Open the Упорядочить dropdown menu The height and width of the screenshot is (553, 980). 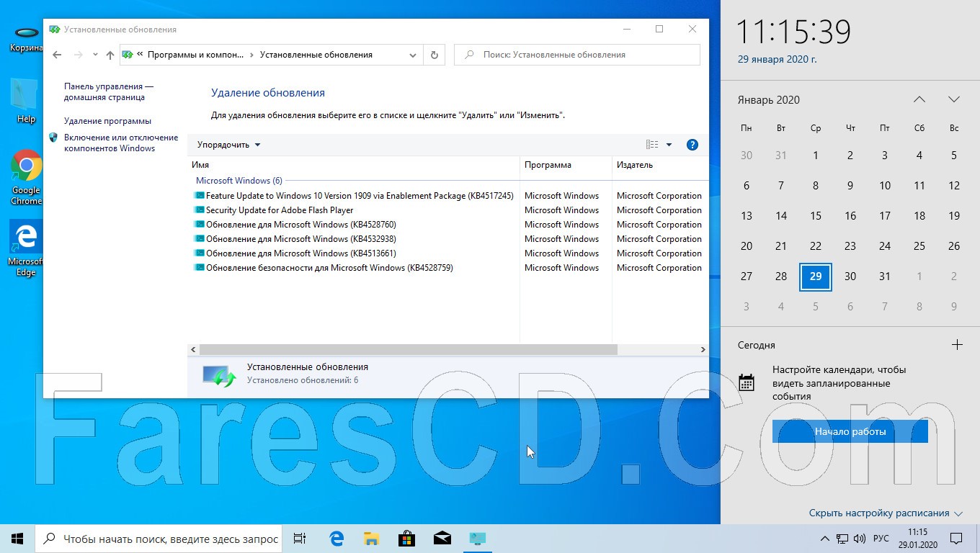click(228, 145)
